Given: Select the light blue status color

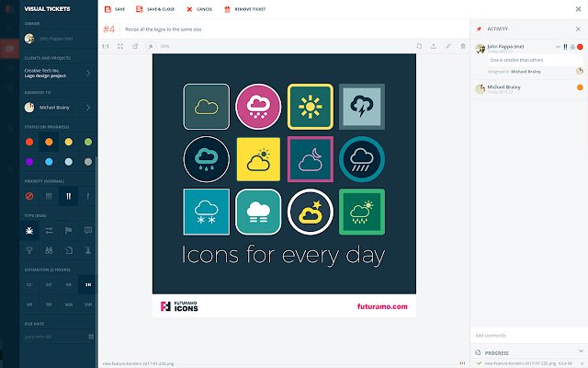Looking at the screenshot, I should click(68, 162).
